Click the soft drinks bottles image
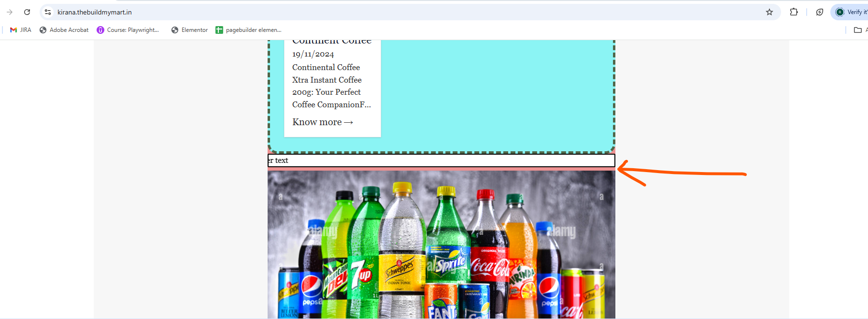The image size is (868, 319). [x=441, y=245]
